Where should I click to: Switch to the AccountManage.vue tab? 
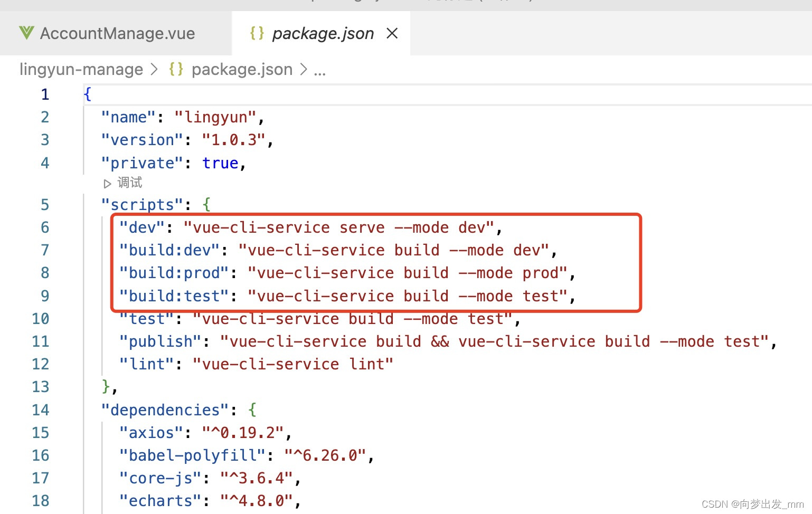(117, 33)
